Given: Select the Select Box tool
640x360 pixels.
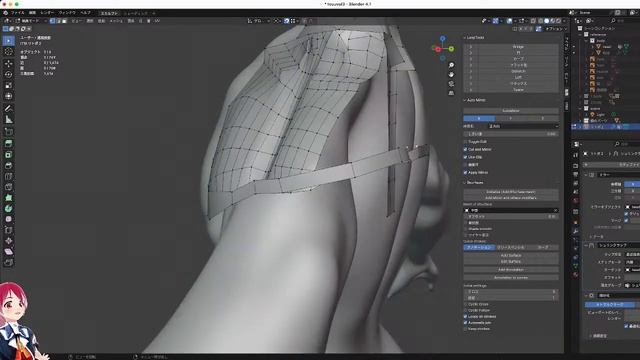Looking at the screenshot, I should click(9, 40).
